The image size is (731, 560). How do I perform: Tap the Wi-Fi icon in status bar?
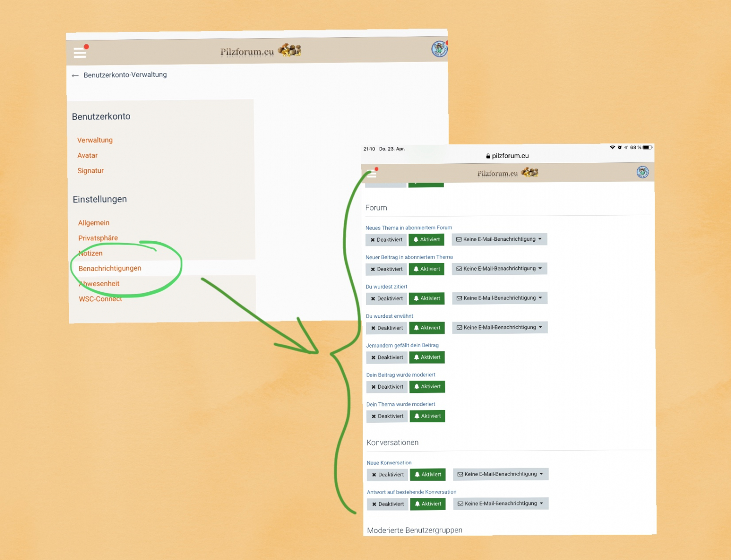pos(612,147)
